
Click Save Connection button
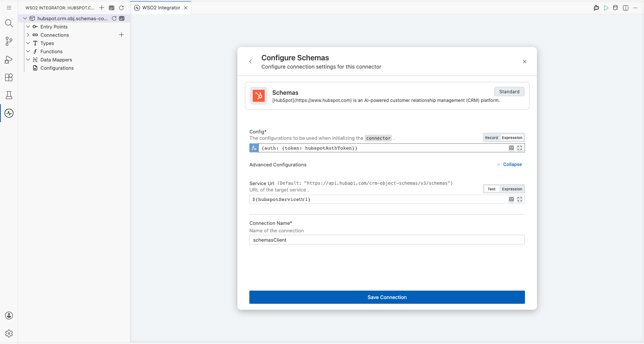click(x=387, y=297)
